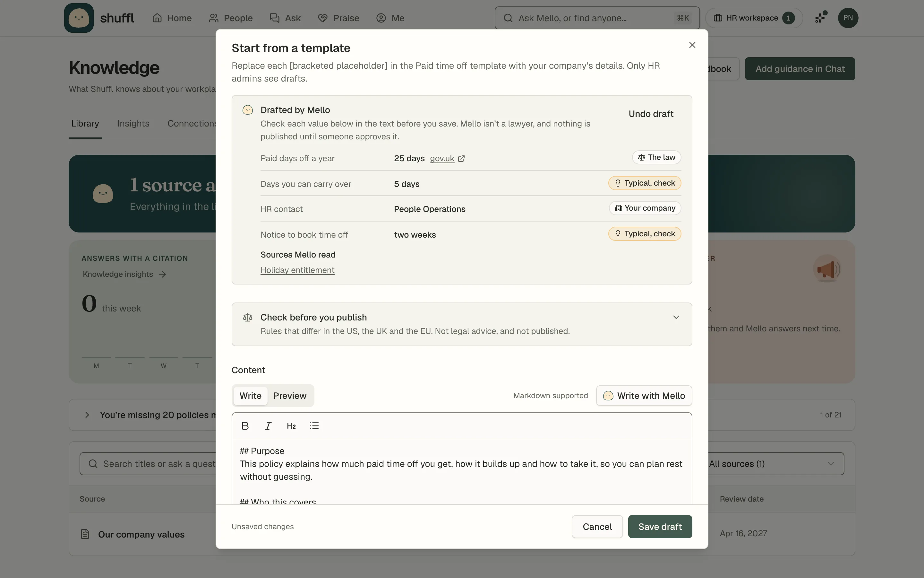The width and height of the screenshot is (924, 578).
Task: Open the Insights tab
Action: point(133,124)
